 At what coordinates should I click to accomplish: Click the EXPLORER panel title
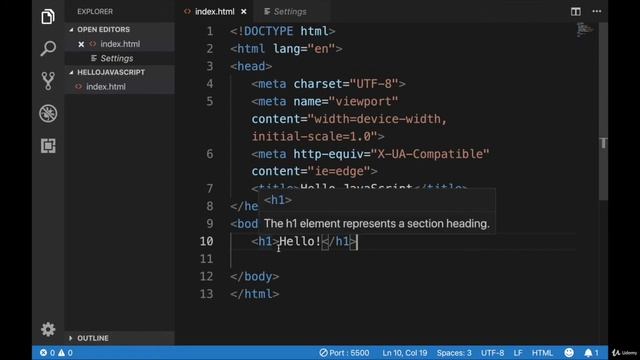tap(95, 11)
